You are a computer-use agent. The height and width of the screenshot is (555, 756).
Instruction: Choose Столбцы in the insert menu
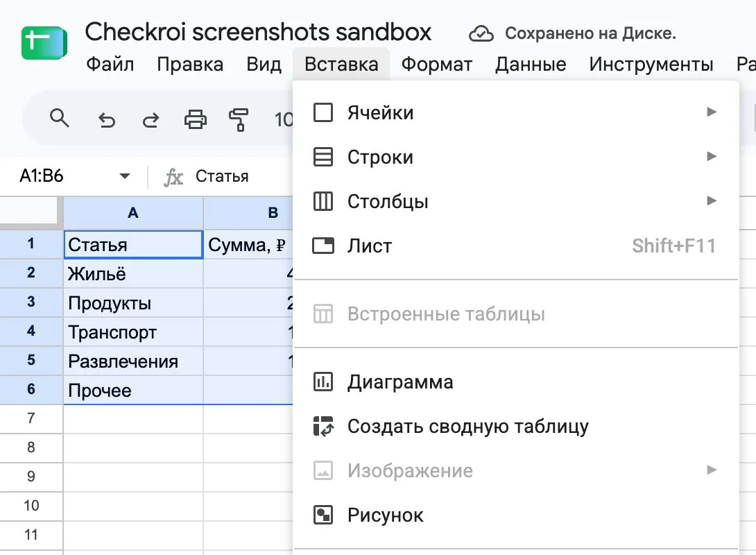coord(516,201)
